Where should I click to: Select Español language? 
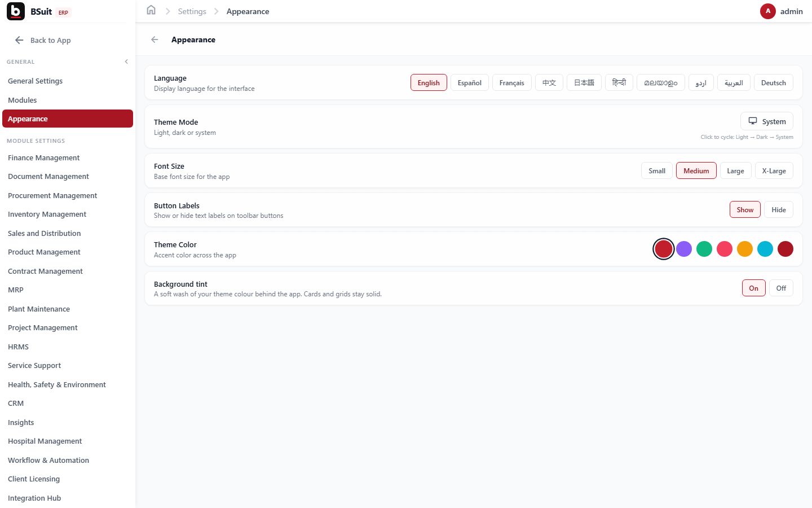(x=470, y=82)
